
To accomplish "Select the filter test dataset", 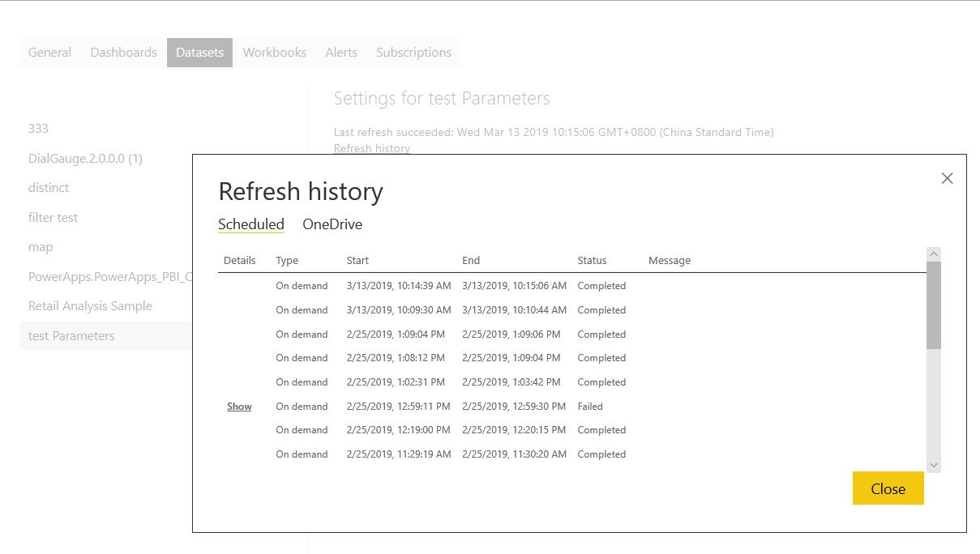I will coord(53,217).
